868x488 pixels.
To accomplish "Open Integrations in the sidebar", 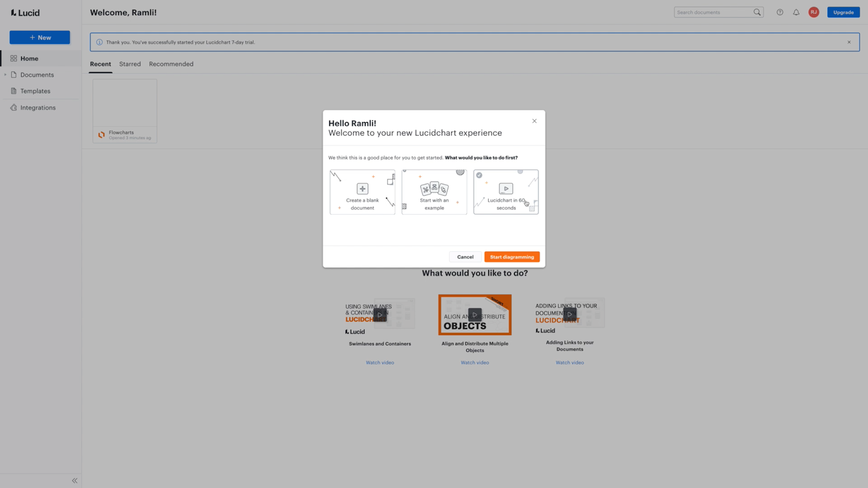I will [x=41, y=108].
